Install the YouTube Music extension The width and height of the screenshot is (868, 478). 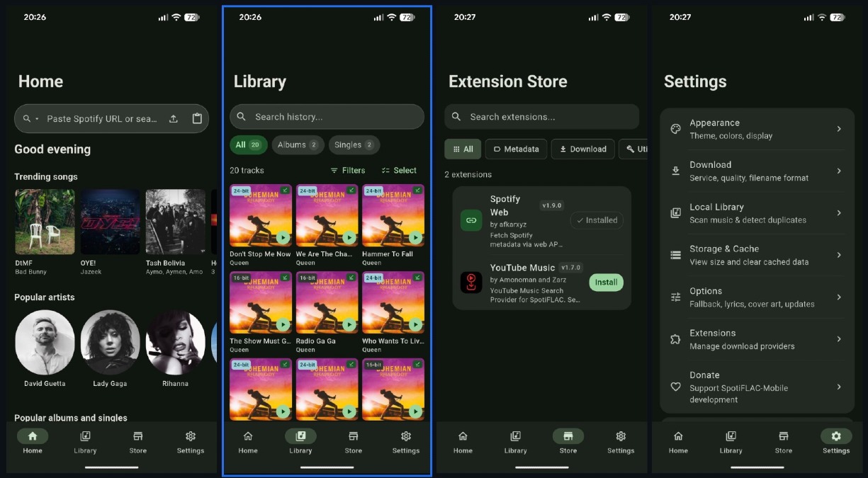coord(606,282)
